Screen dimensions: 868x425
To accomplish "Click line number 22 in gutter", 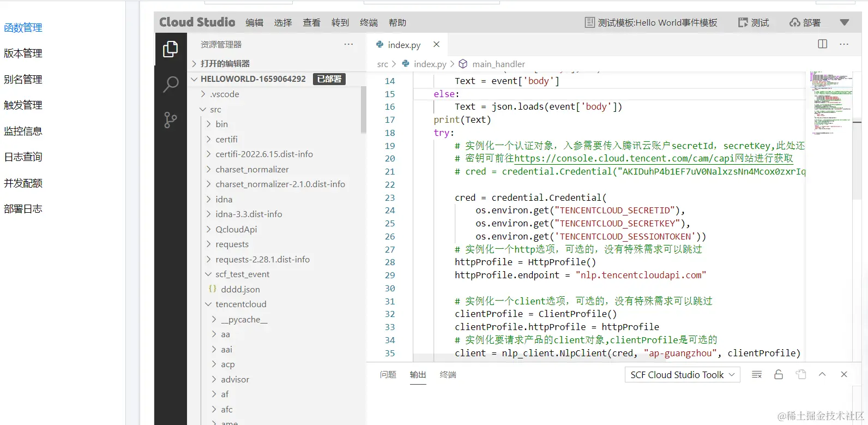I will pyautogui.click(x=390, y=184).
